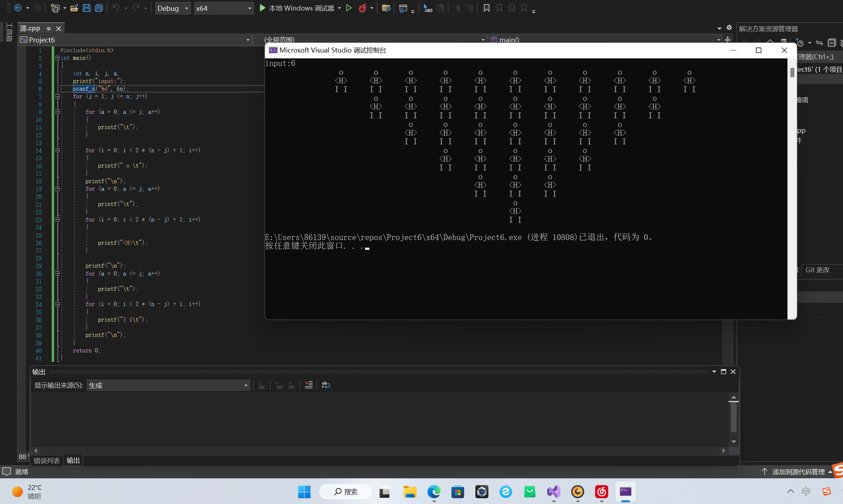This screenshot has height=504, width=843.
Task: Select the Git 更改 tab
Action: pos(817,270)
